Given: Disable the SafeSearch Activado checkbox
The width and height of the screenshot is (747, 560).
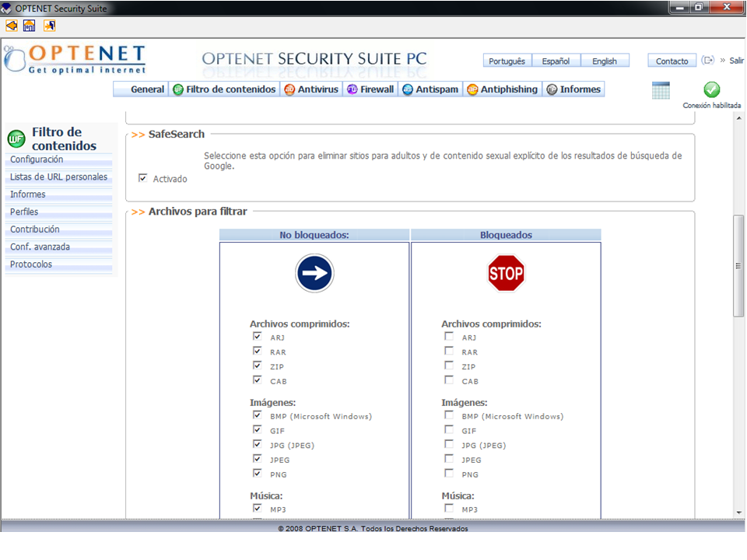Looking at the screenshot, I should 142,178.
